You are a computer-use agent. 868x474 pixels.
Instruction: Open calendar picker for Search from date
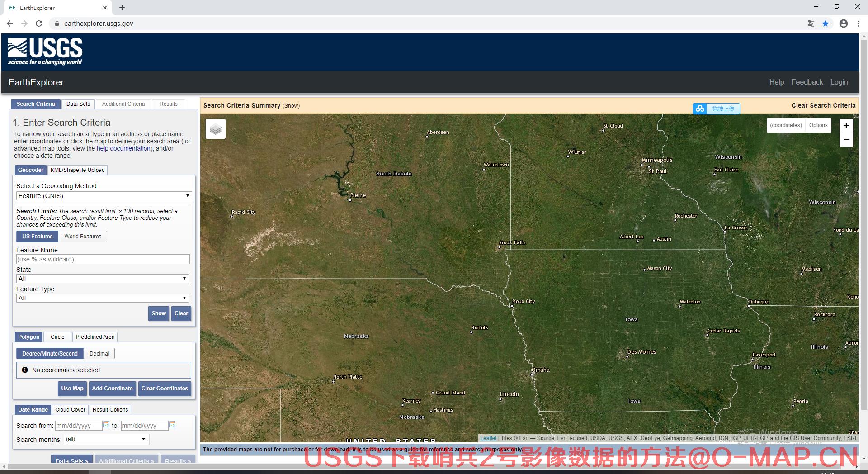pos(106,425)
